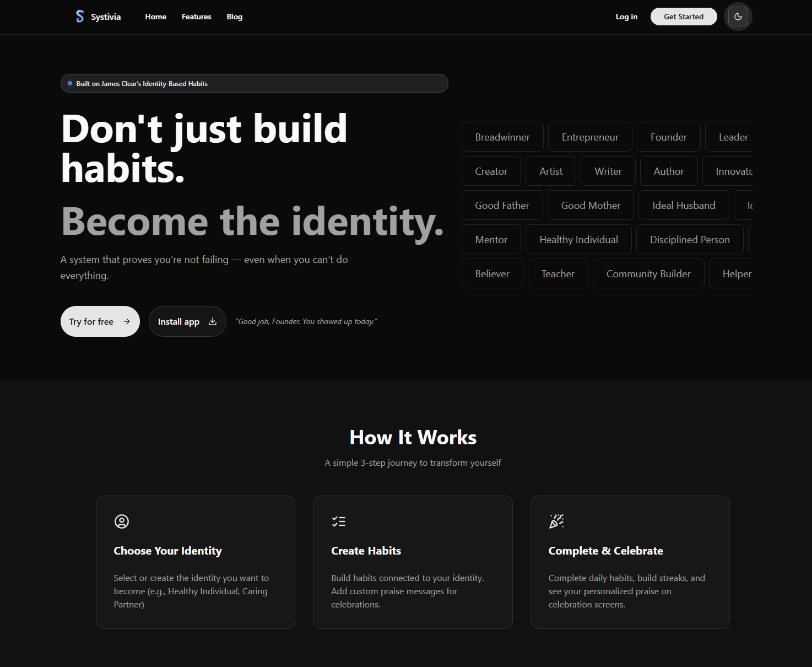Click the Systivia logo
812x667 pixels.
pyautogui.click(x=98, y=17)
